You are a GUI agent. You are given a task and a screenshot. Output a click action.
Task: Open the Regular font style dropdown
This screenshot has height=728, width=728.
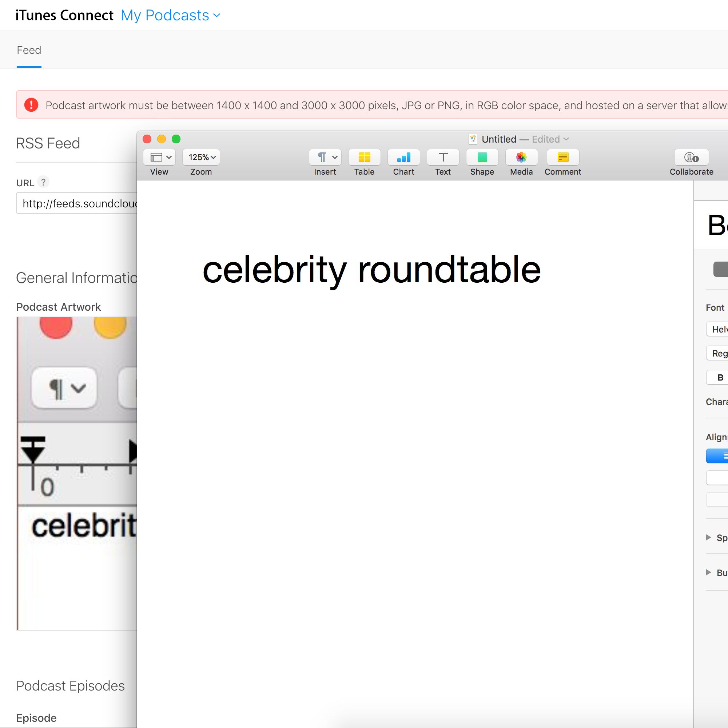[717, 354]
